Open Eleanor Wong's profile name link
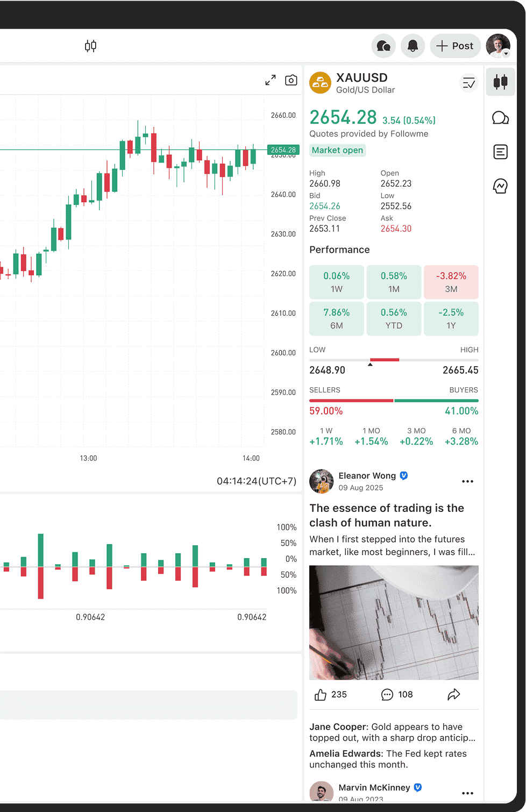 tap(367, 476)
